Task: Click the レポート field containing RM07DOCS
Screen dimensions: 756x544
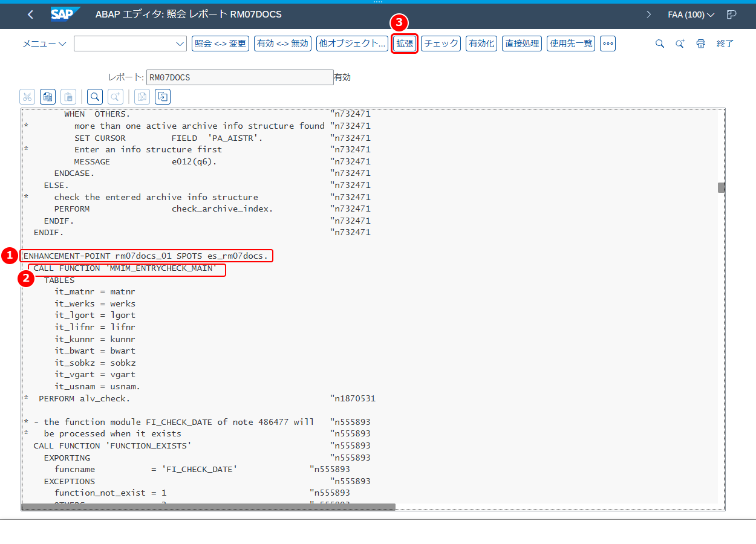Action: tap(240, 77)
